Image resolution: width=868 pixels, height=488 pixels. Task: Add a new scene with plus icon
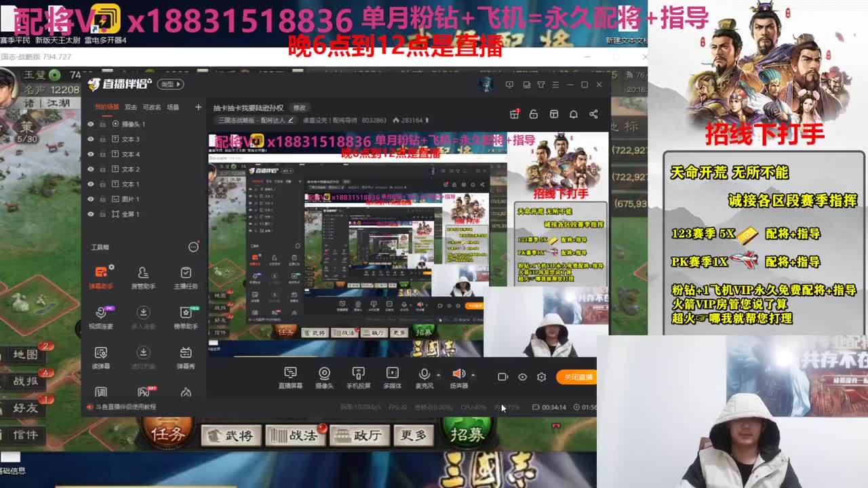tap(198, 107)
